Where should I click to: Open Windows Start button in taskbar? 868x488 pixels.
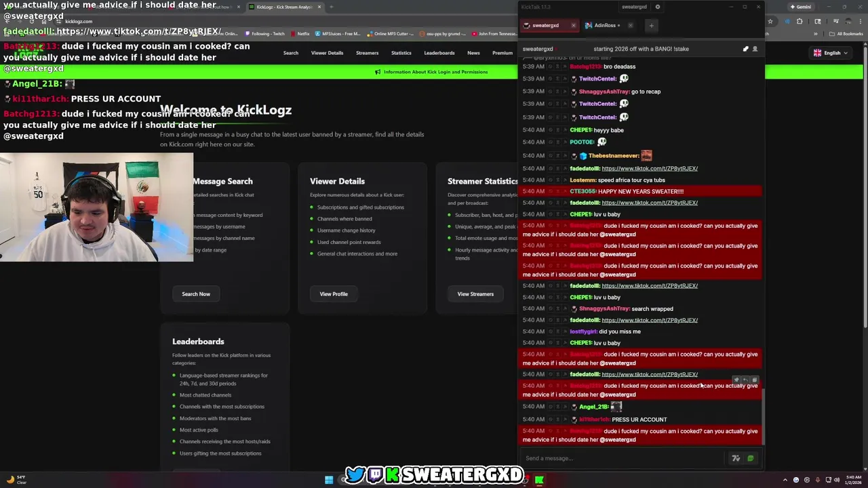tap(329, 480)
